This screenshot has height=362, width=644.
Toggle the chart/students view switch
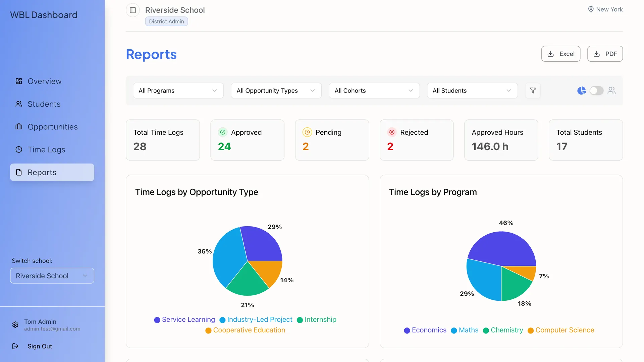point(596,90)
